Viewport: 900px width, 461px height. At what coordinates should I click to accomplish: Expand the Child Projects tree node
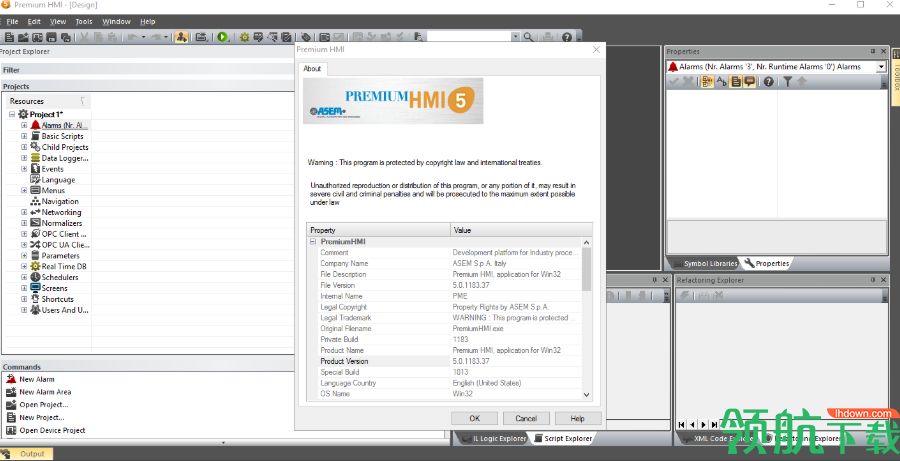[x=24, y=147]
